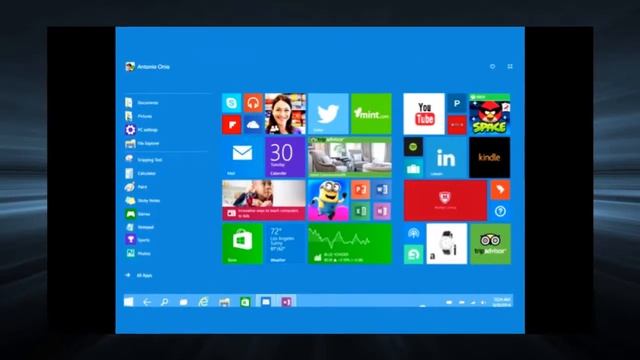This screenshot has height=360, width=640.
Task: Click the taskbar Back arrow
Action: pos(147,302)
